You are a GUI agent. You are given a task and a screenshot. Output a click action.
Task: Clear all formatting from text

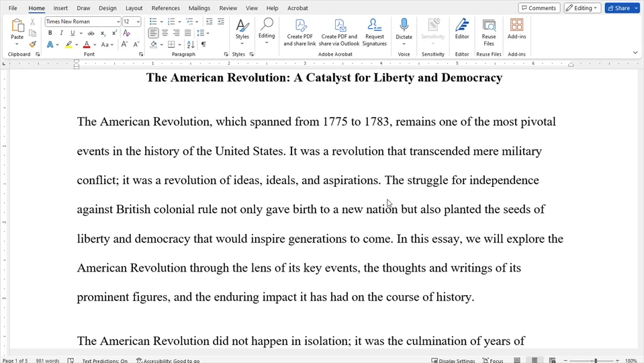coord(126,33)
